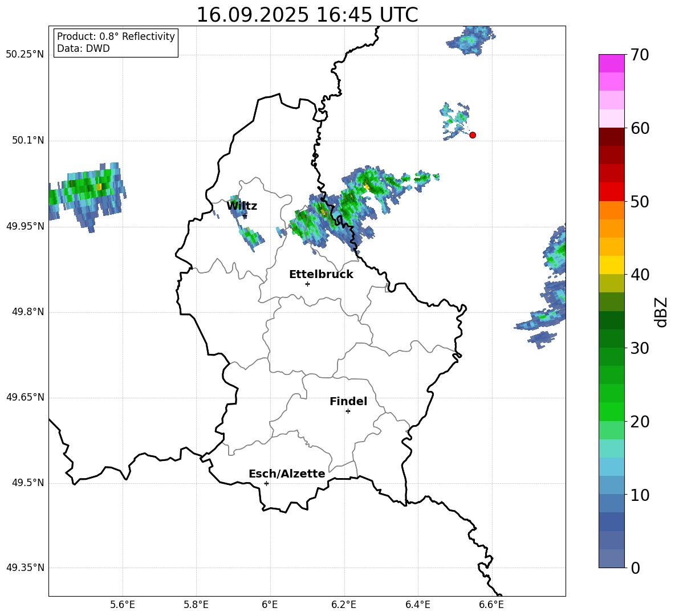Click the Data: DWD text
This screenshot has height=616, width=675.
tap(83, 48)
